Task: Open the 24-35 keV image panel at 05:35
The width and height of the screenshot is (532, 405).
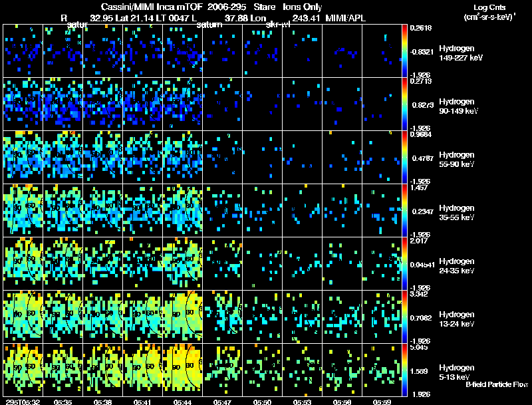Action: pos(63,264)
